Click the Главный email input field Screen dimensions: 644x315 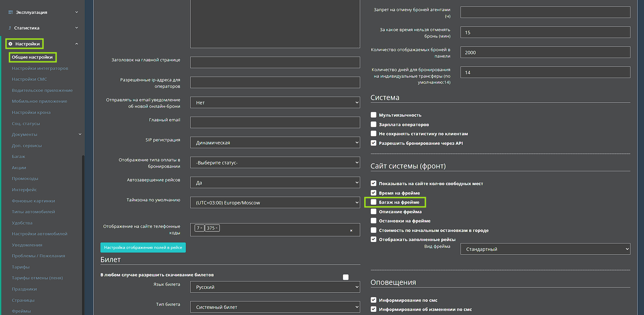pyautogui.click(x=275, y=122)
